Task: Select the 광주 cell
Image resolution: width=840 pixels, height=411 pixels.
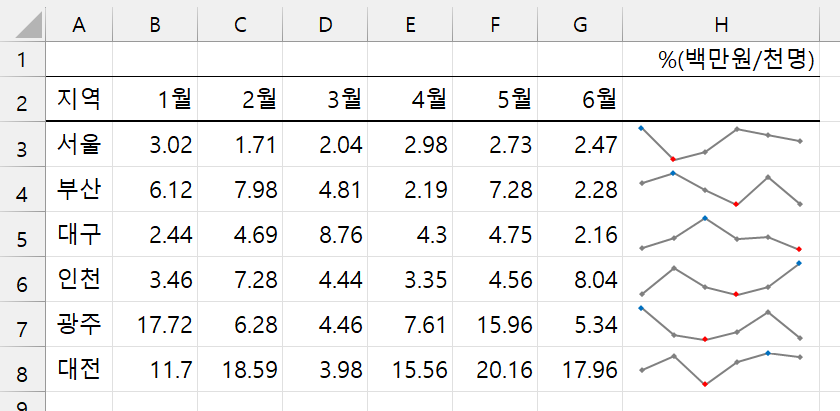Action: (79, 325)
